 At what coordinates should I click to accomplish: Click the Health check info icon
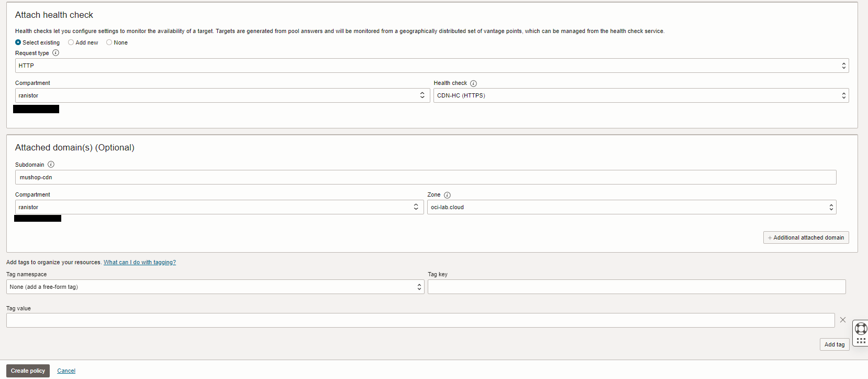[473, 83]
